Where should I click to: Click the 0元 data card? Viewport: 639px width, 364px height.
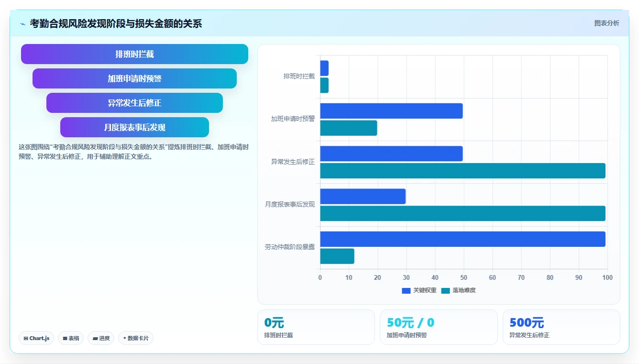pyautogui.click(x=316, y=327)
